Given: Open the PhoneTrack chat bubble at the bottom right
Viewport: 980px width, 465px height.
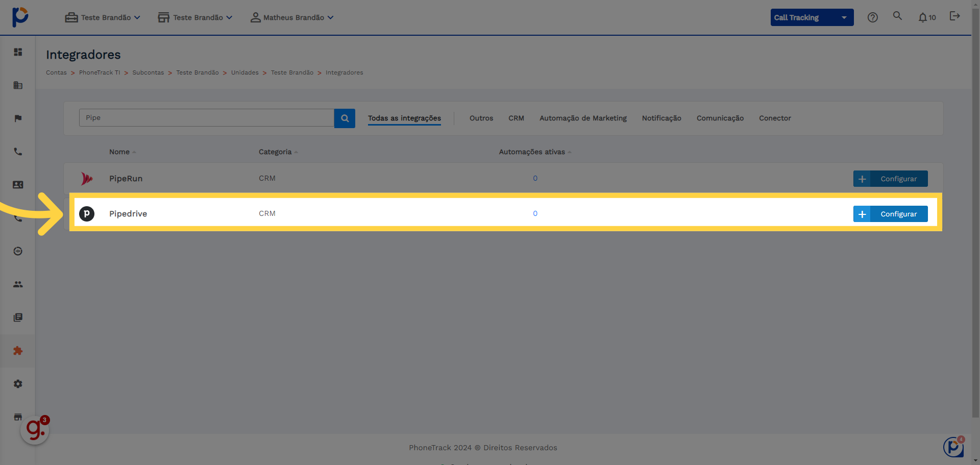Looking at the screenshot, I should 953,447.
